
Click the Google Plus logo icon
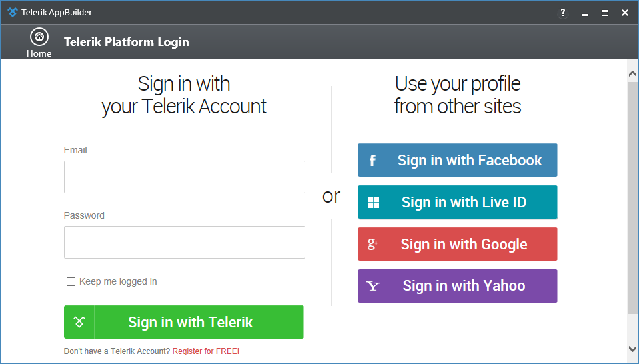[372, 245]
